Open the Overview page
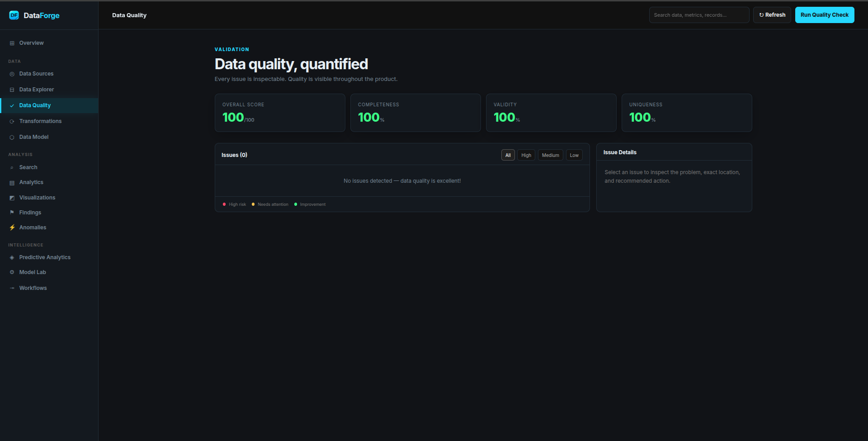This screenshot has width=868, height=441. coord(49,43)
